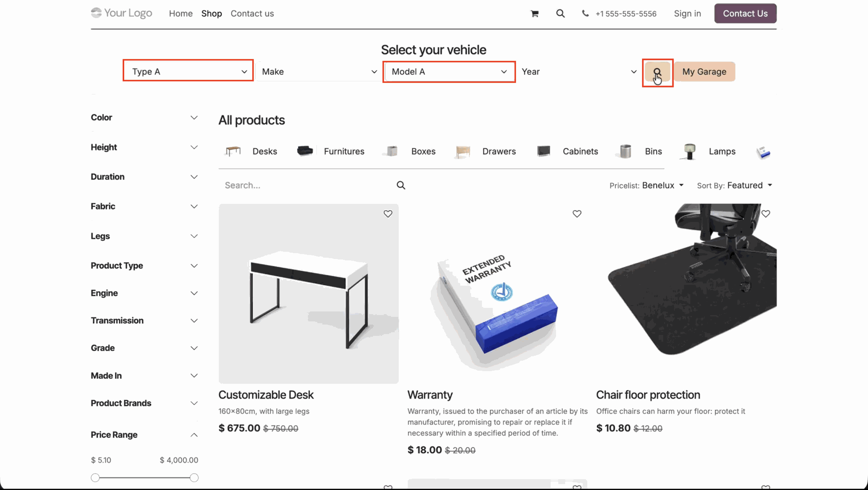868x490 pixels.
Task: Open the Year dropdown
Action: (579, 72)
